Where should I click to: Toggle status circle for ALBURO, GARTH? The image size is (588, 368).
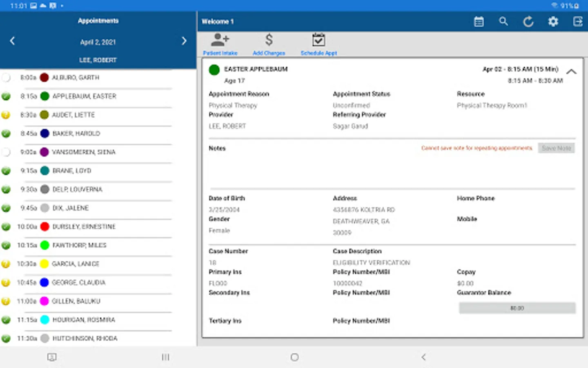pyautogui.click(x=6, y=78)
